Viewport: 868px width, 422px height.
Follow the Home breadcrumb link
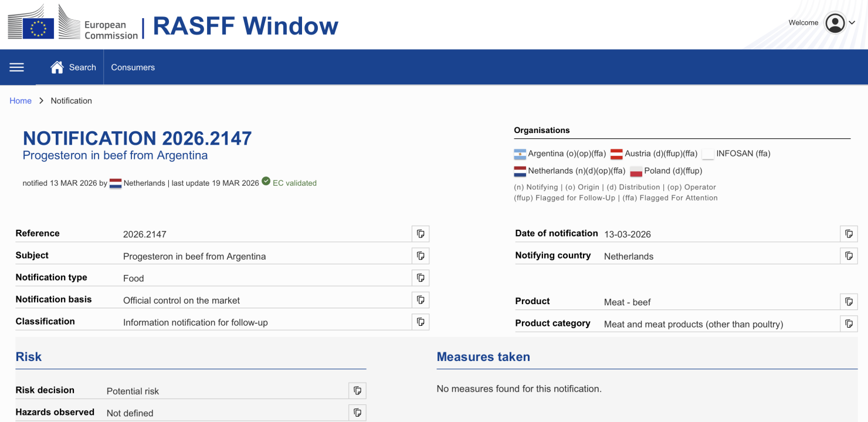(x=21, y=101)
